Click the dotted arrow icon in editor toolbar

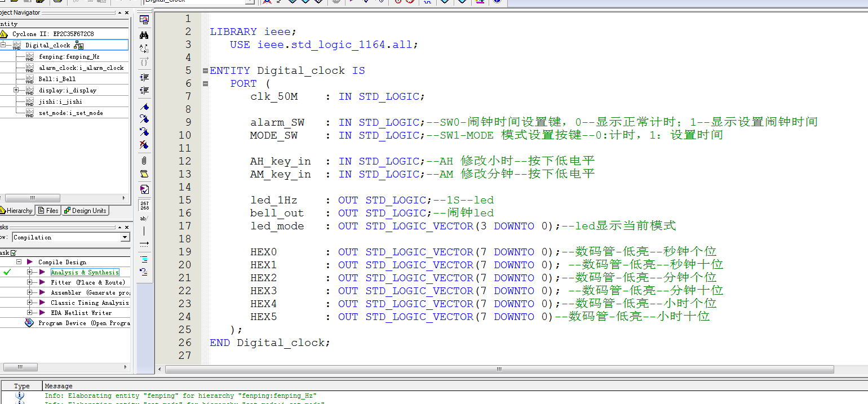144,243
